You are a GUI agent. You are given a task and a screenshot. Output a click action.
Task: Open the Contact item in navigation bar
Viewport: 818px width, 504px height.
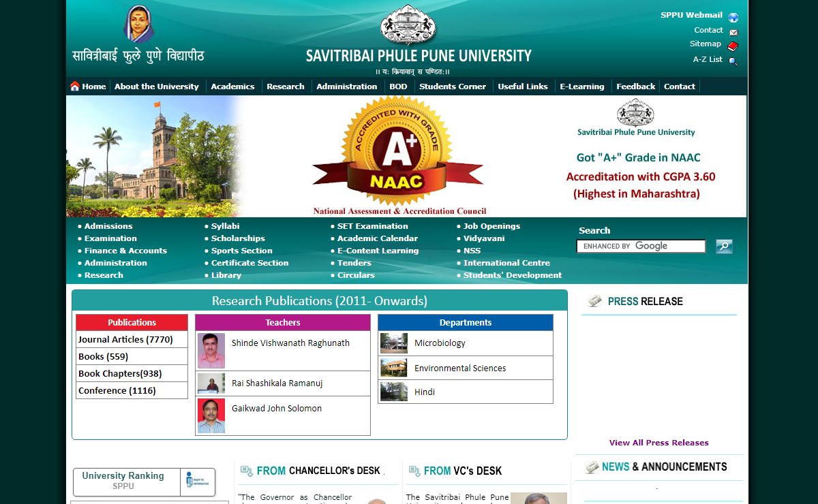click(680, 86)
